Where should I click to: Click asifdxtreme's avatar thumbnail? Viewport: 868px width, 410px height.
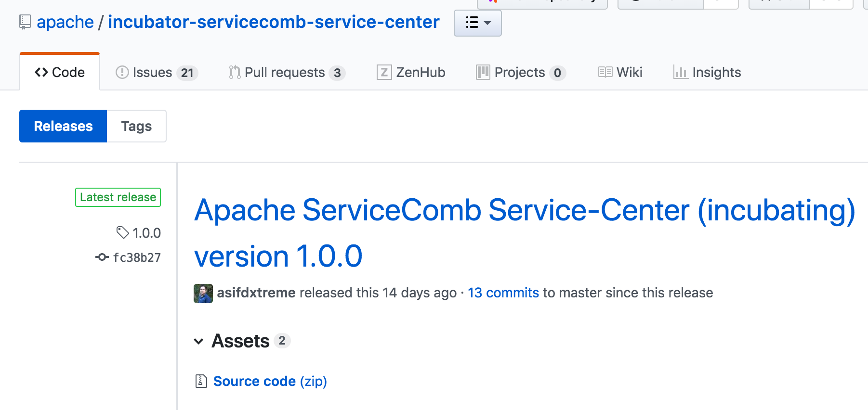[x=203, y=294]
